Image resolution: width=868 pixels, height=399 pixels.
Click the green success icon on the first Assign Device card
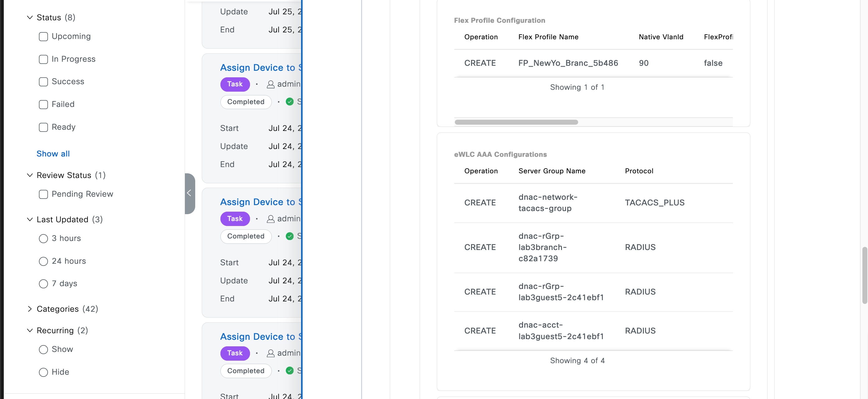290,102
